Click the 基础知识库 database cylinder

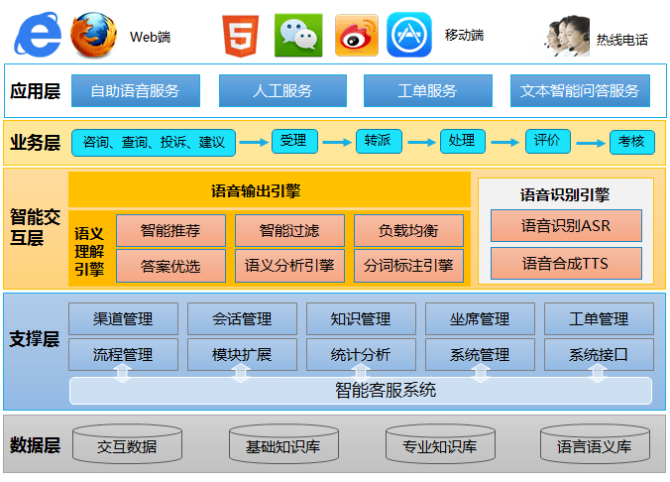284,444
